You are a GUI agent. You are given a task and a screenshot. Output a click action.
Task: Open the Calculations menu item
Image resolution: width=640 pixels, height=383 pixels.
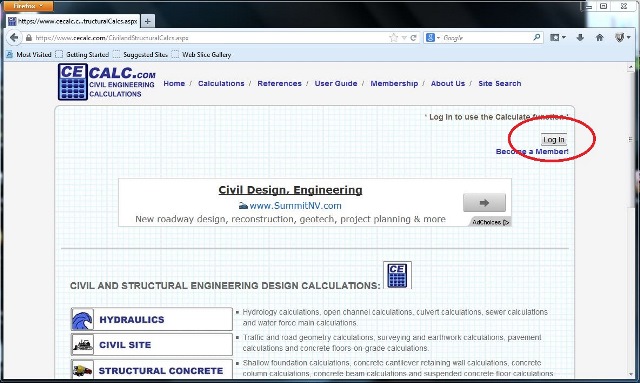coord(221,83)
